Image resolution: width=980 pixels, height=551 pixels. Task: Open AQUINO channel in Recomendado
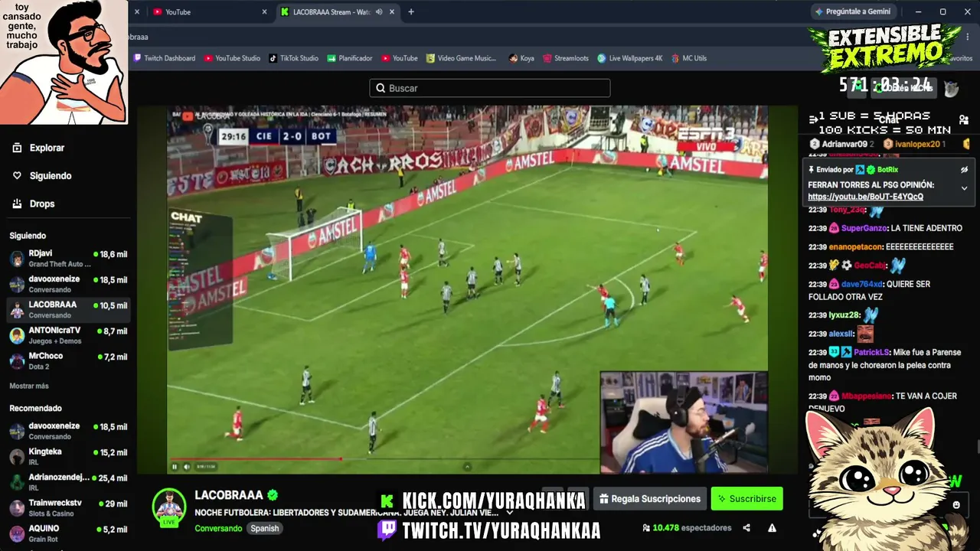[67, 533]
